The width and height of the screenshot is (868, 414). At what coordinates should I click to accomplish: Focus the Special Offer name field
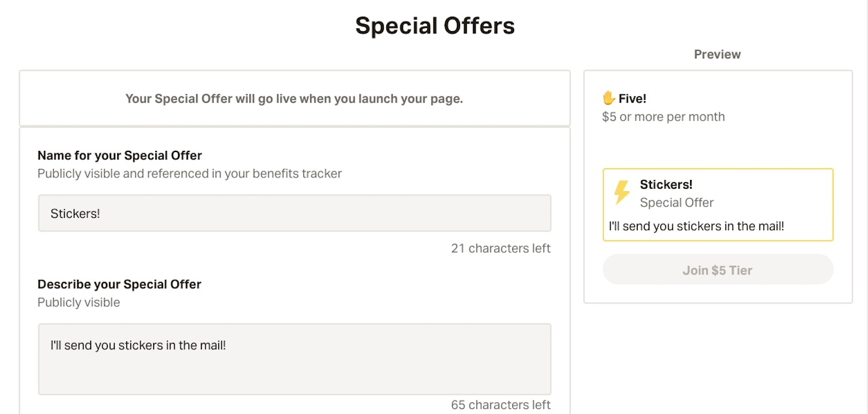(x=294, y=214)
